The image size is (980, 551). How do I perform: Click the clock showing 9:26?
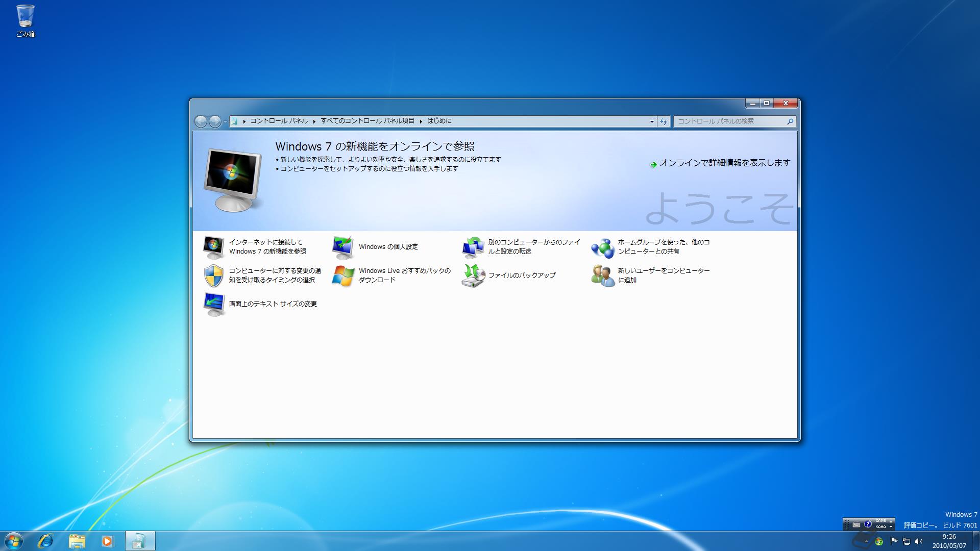tap(949, 541)
